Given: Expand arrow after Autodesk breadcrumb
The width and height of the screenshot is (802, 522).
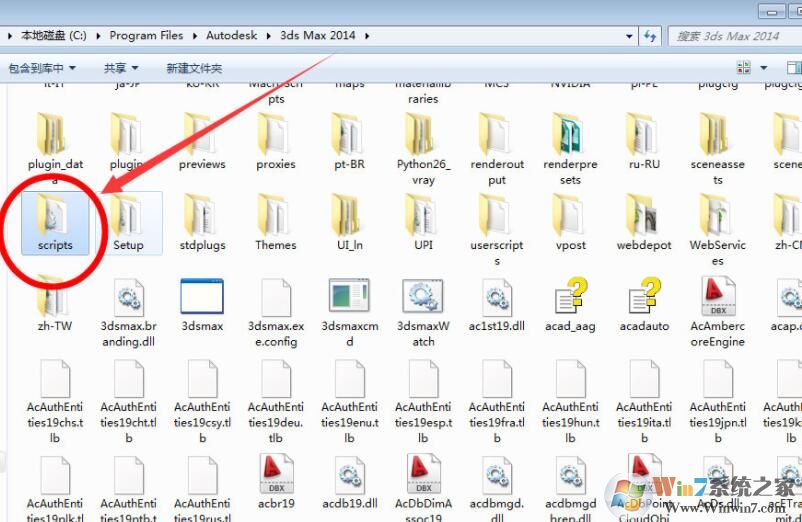Looking at the screenshot, I should click(269, 36).
